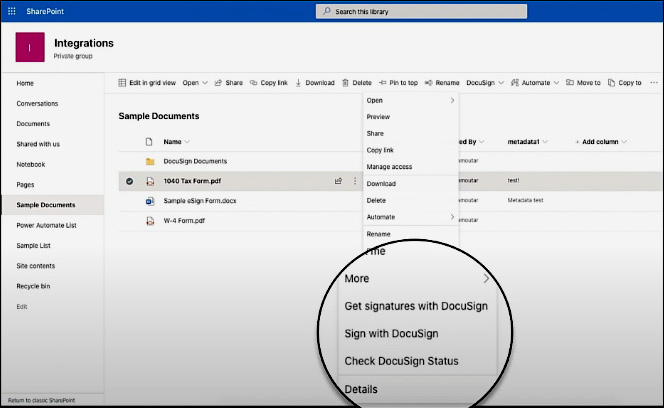Select Details in the context menu
664x408 pixels.
(x=361, y=389)
